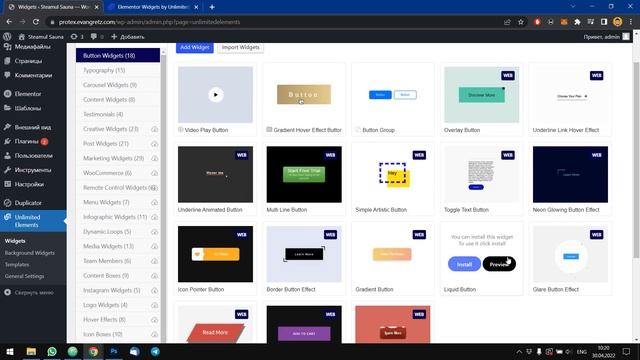Select the Content Widgets (8) category
The width and height of the screenshot is (640, 360).
click(118, 100)
